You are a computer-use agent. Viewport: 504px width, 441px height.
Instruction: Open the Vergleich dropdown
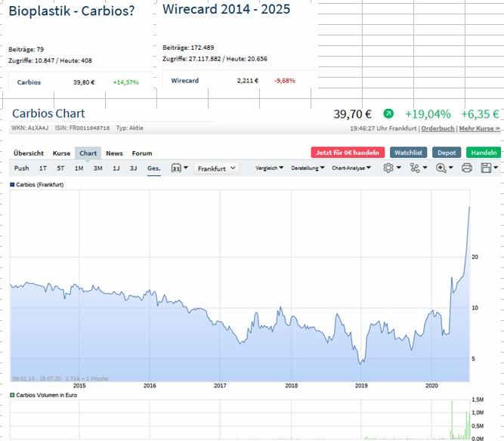[x=269, y=168]
